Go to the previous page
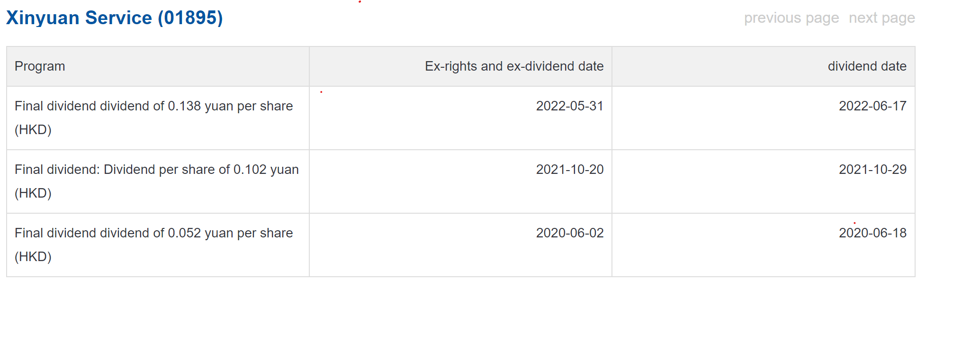 [791, 18]
